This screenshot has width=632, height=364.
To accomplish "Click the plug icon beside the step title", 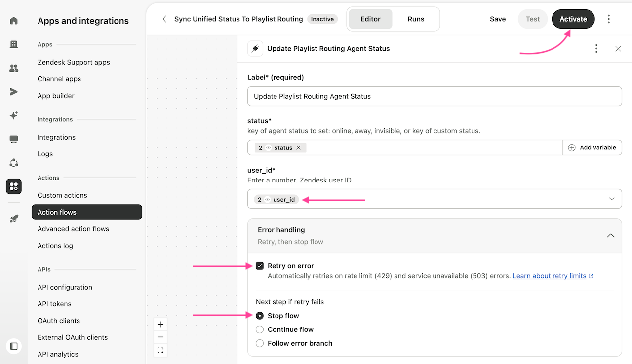I will point(255,49).
